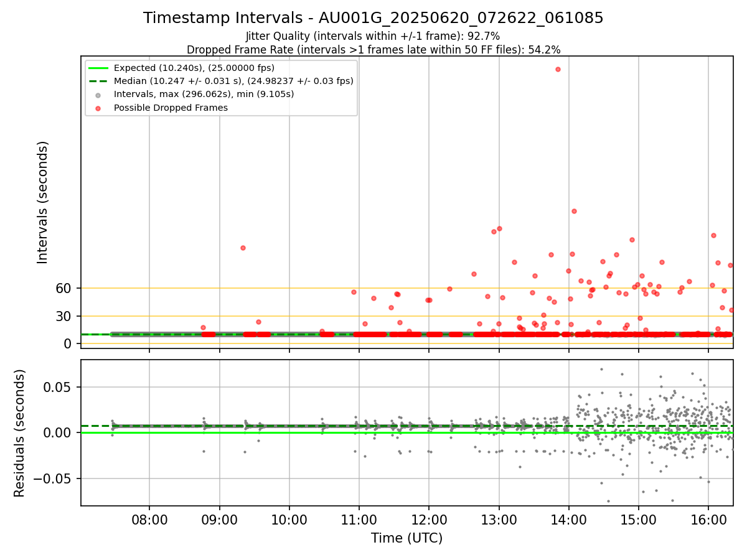The width and height of the screenshot is (747, 560).
Task: Click the Time (UTC) axis label
Action: click(x=407, y=538)
